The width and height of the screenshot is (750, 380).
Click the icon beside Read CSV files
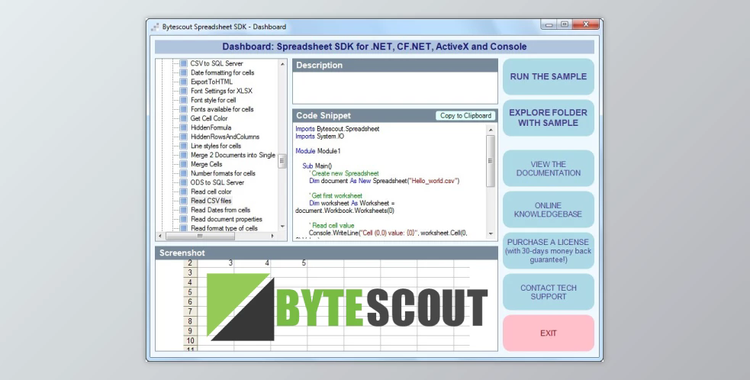[x=184, y=201]
